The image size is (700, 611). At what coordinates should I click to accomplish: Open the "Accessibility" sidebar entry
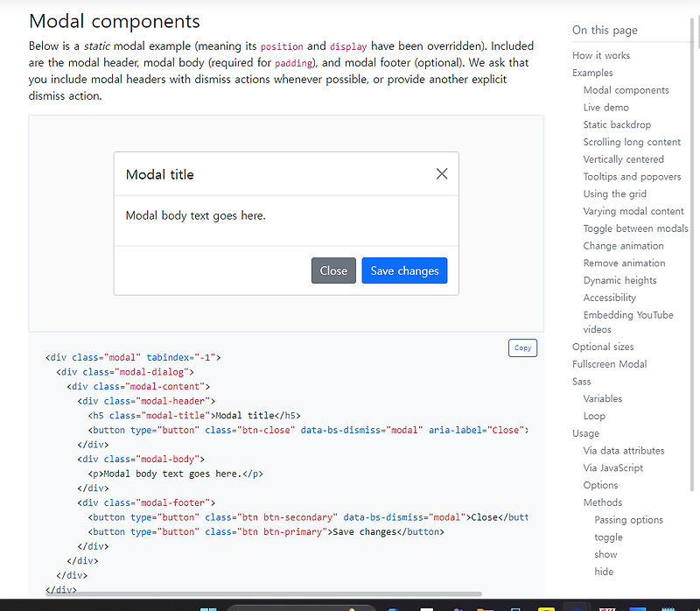pos(609,298)
